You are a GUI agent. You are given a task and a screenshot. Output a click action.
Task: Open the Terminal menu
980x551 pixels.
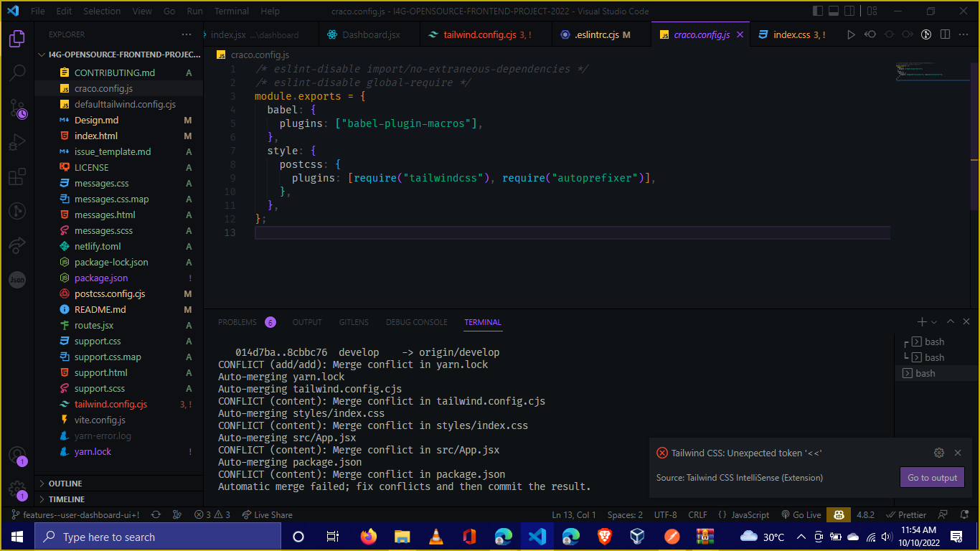coord(231,11)
